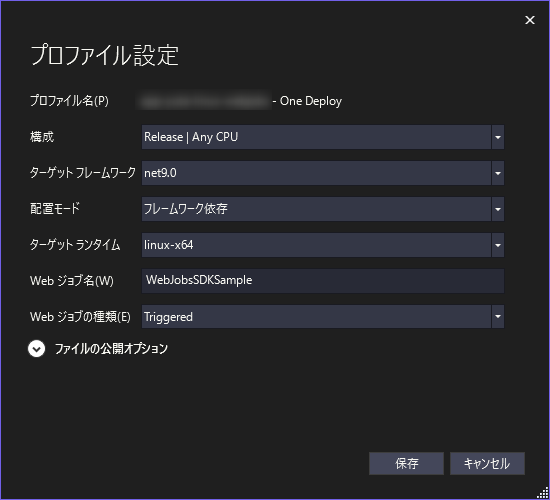Click the ターゲット ランタイム label

(x=75, y=245)
